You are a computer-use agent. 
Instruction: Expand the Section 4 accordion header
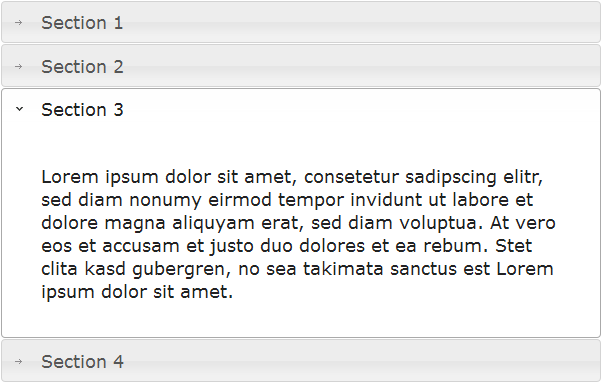[x=301, y=361]
